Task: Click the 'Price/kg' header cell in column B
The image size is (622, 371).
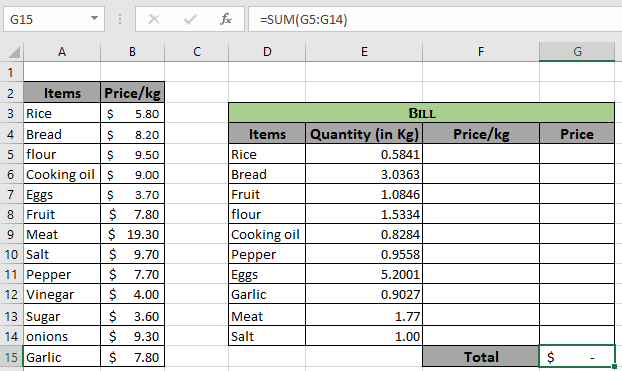Action: [132, 93]
